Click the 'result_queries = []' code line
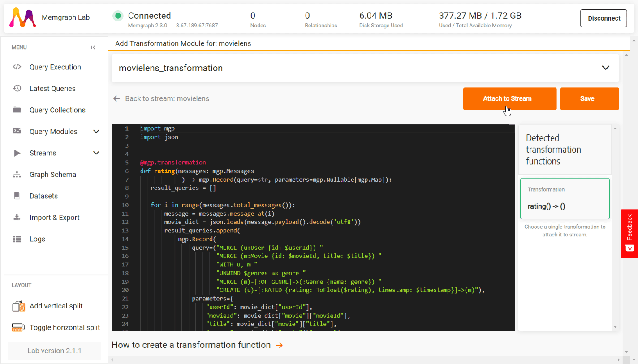This screenshot has width=638, height=364. (183, 188)
